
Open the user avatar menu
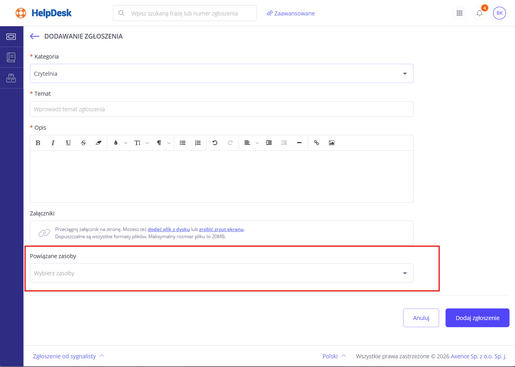499,13
